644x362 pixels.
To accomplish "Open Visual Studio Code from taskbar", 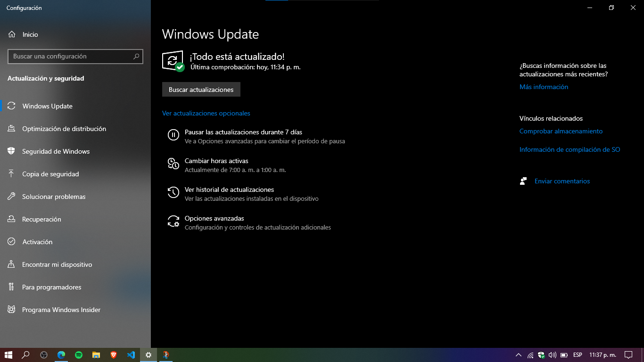I will point(131,355).
